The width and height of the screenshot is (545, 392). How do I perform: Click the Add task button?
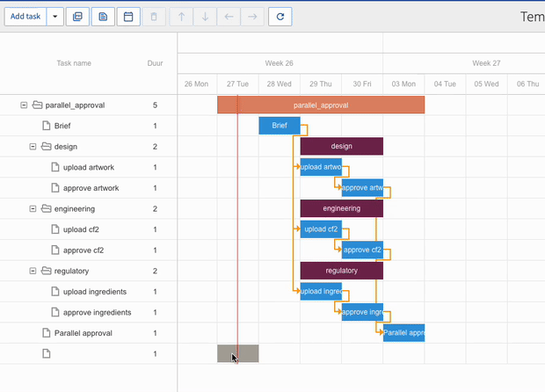coord(25,17)
